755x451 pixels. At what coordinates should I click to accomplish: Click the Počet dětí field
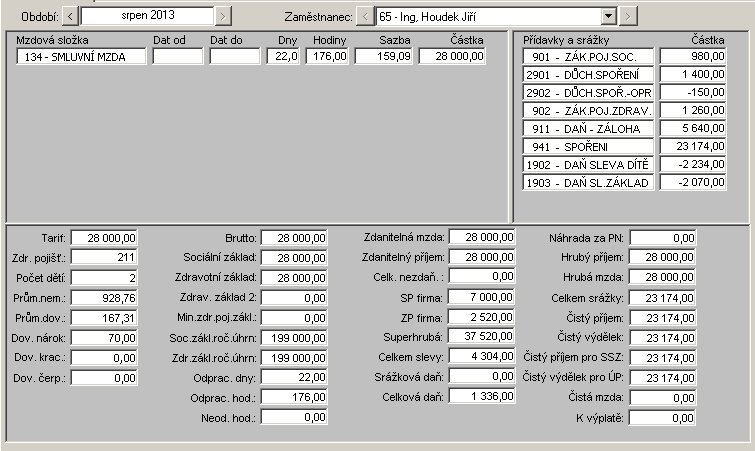[x=104, y=278]
